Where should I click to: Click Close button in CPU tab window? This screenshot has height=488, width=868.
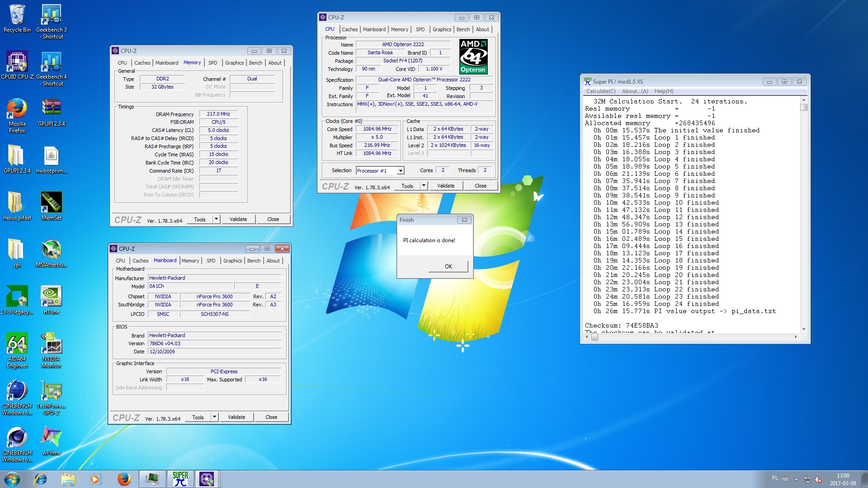pos(481,186)
